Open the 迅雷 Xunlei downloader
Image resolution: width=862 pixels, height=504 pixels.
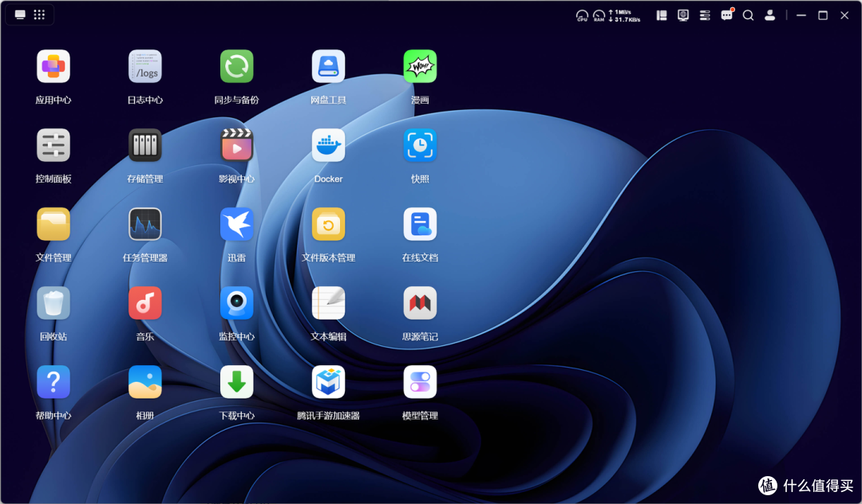point(237,224)
